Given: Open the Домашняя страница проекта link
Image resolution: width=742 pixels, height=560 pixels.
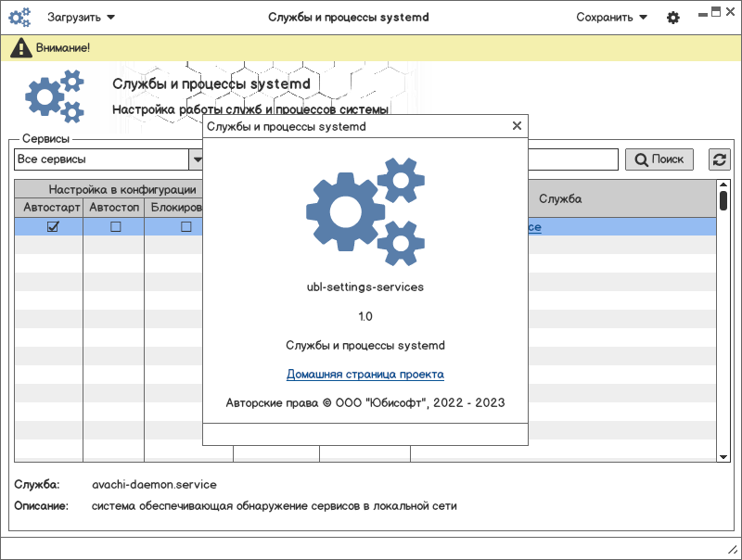Looking at the screenshot, I should 365,375.
